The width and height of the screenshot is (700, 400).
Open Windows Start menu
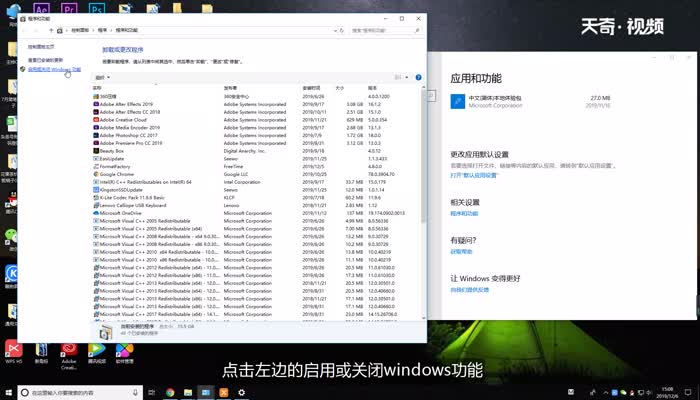tap(8, 392)
